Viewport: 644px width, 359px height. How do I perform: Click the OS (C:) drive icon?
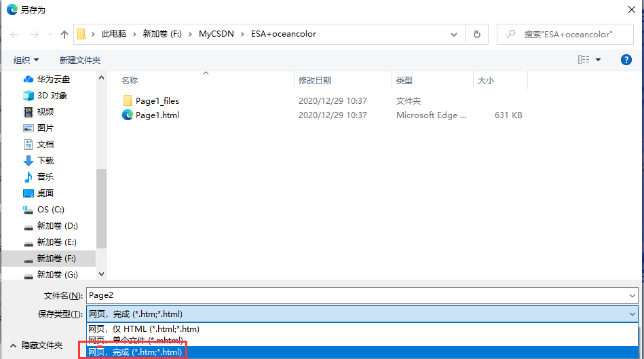[29, 210]
